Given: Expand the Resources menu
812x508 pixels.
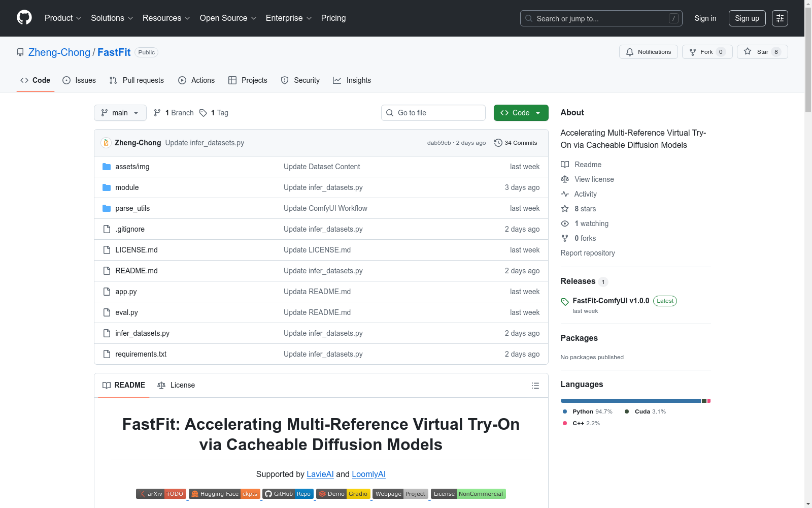Looking at the screenshot, I should click(x=166, y=18).
